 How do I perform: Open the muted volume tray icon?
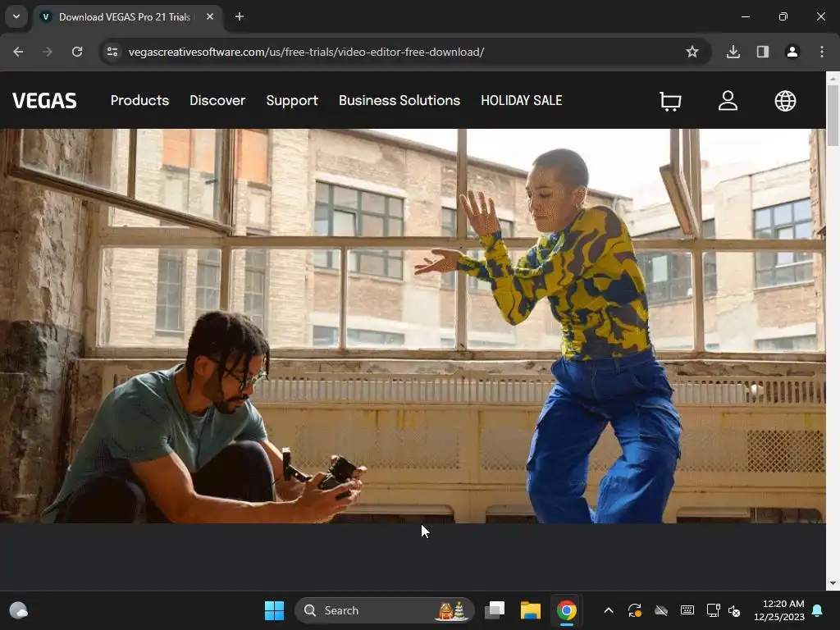coord(734,610)
